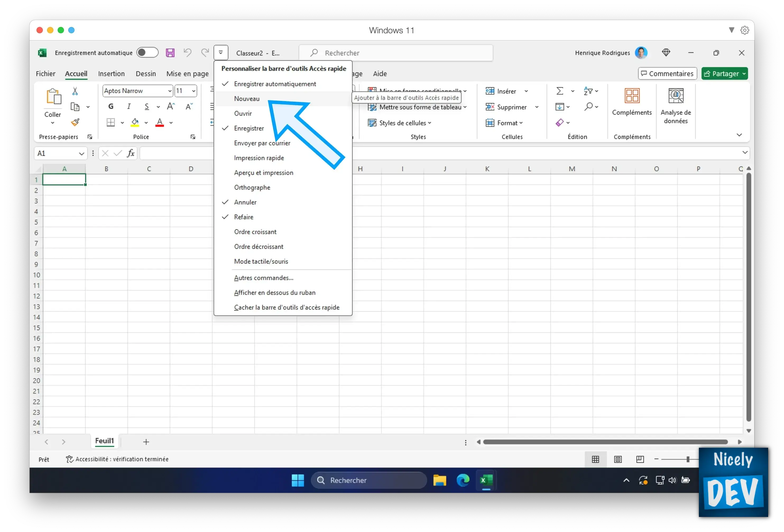Collapse the ribbon with the chevron
This screenshot has width=784, height=532.
point(739,135)
